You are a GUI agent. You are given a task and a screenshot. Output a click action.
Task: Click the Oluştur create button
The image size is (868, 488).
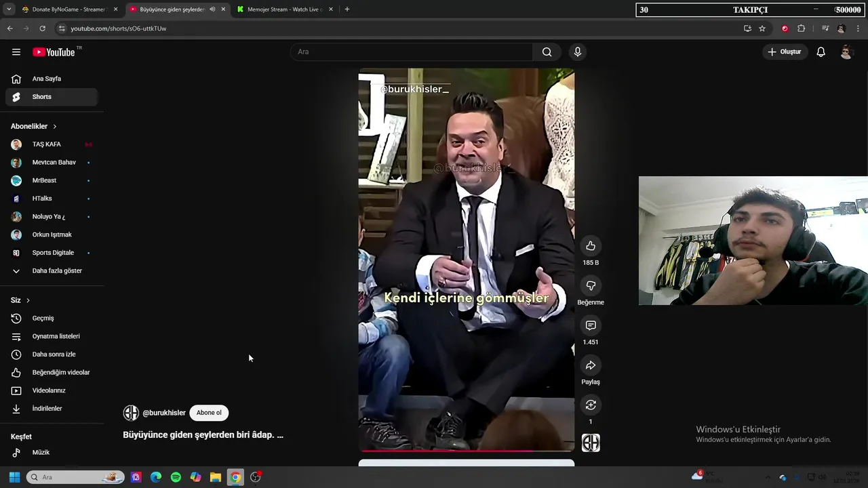pyautogui.click(x=785, y=52)
